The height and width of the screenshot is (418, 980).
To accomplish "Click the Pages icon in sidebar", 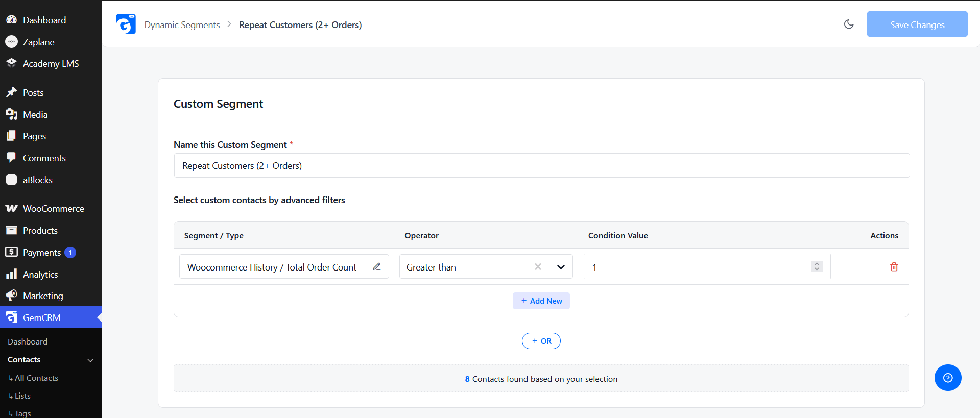I will point(11,136).
